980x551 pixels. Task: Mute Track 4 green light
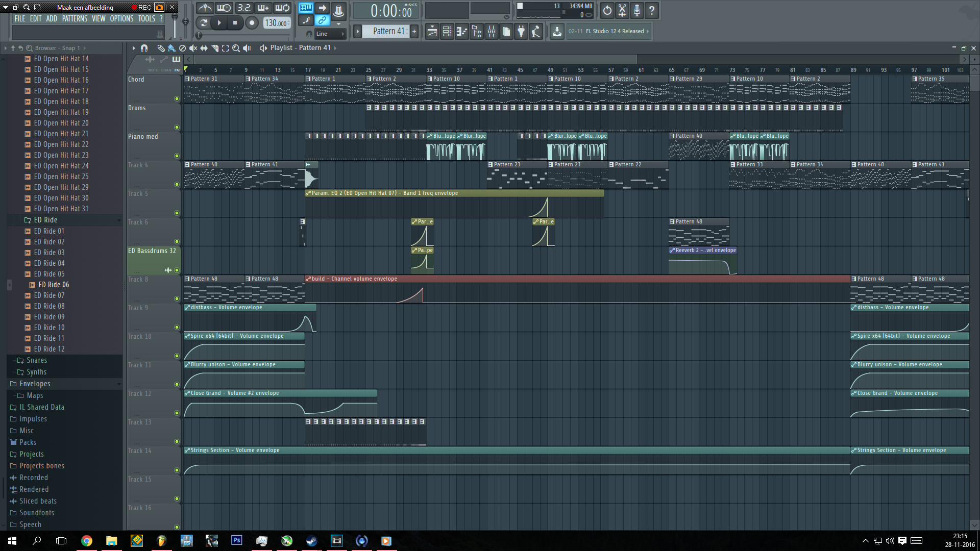coord(177,185)
